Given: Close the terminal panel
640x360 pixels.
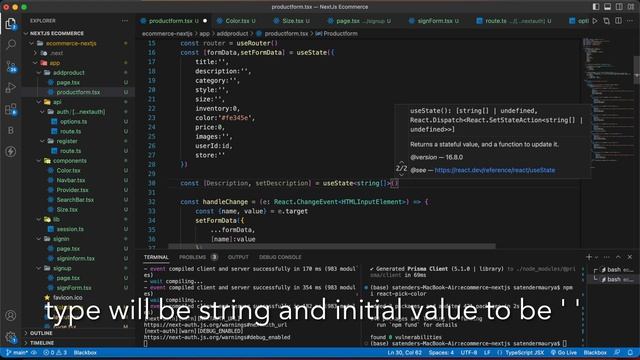Looking at the screenshot, I should (630, 257).
